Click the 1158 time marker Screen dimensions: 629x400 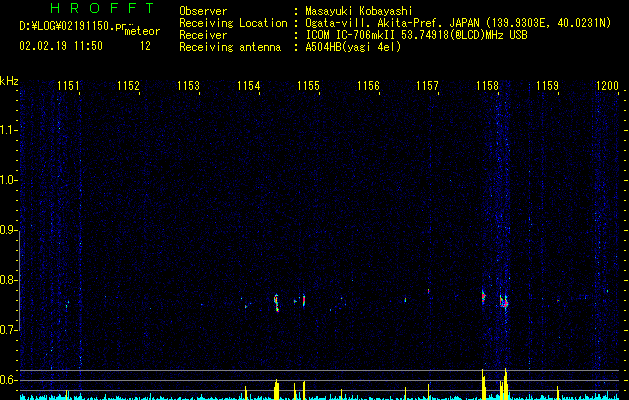487,85
